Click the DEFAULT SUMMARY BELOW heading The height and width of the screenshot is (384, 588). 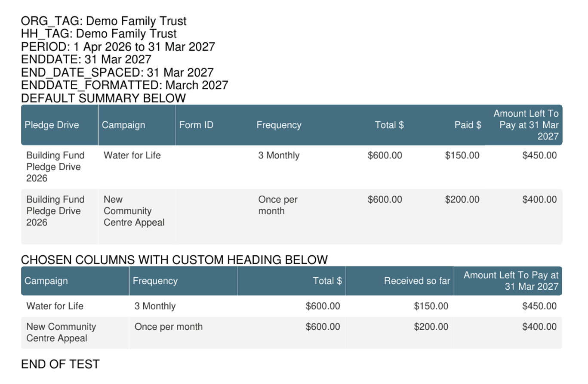(x=103, y=98)
